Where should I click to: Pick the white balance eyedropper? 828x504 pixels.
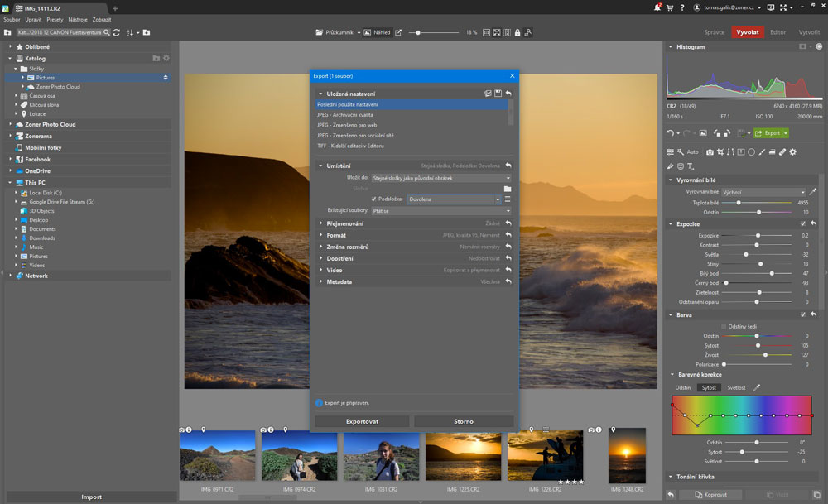[x=813, y=191]
